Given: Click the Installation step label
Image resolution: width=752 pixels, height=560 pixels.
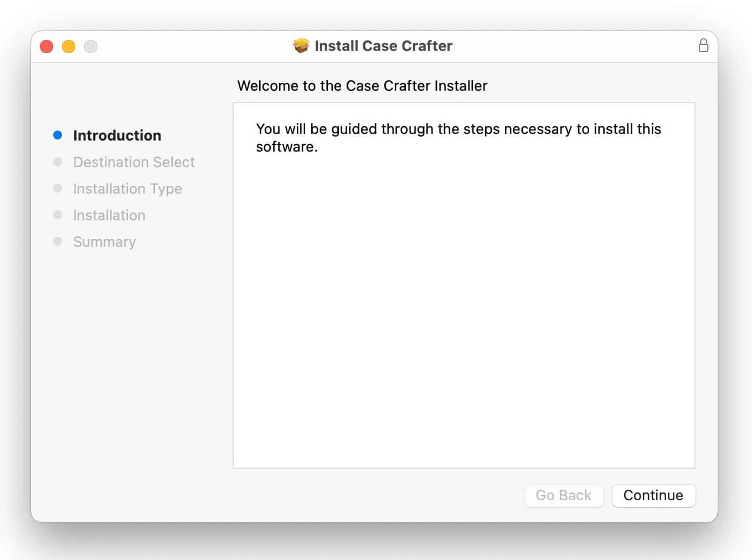Looking at the screenshot, I should (x=109, y=215).
